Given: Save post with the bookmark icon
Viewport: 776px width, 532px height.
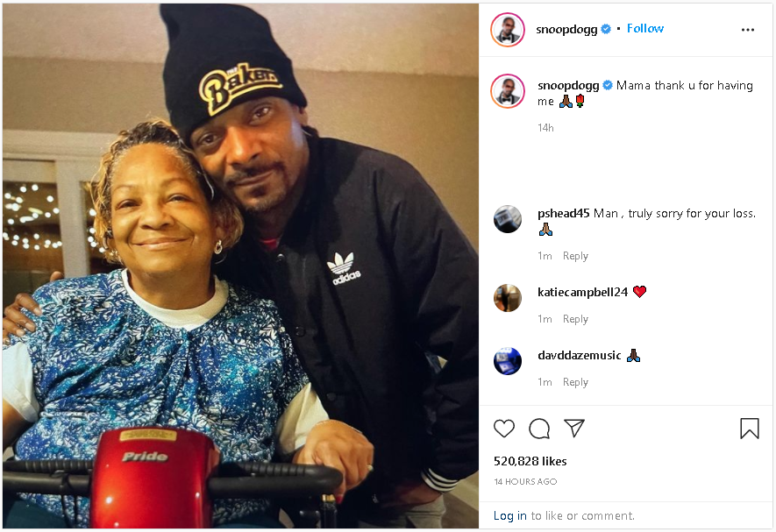Looking at the screenshot, I should click(750, 429).
